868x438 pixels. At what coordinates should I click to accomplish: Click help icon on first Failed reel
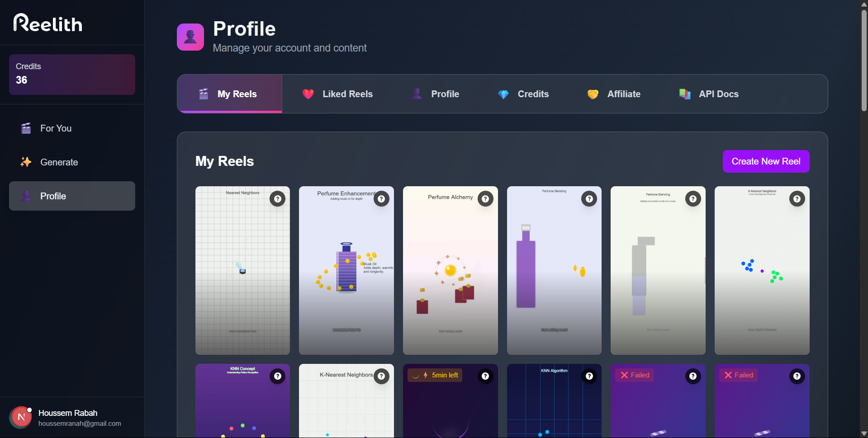point(693,376)
